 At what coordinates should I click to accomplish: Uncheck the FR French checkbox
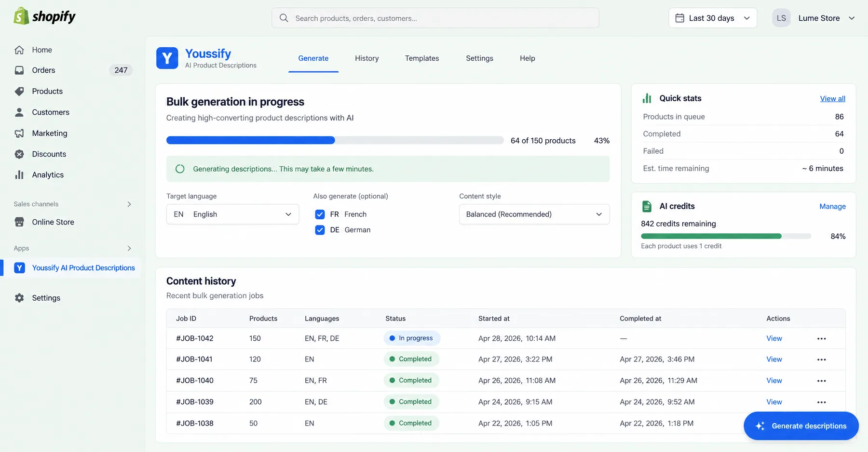click(x=320, y=214)
